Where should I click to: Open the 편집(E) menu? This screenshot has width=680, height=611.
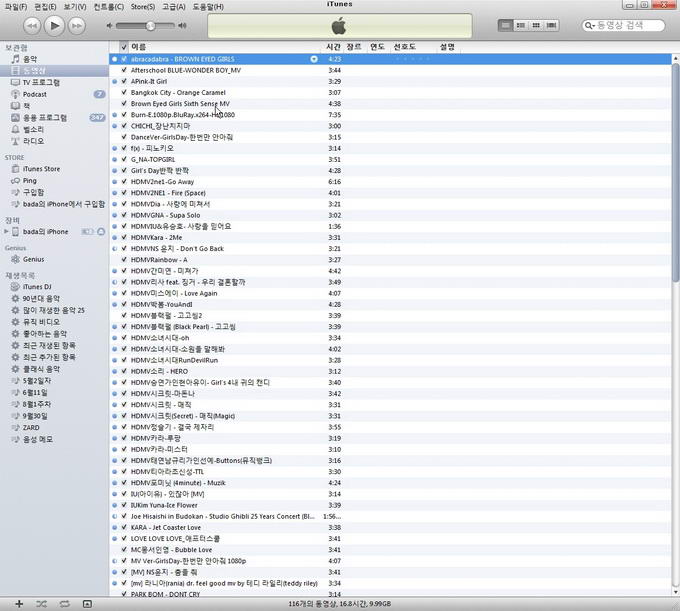46,7
